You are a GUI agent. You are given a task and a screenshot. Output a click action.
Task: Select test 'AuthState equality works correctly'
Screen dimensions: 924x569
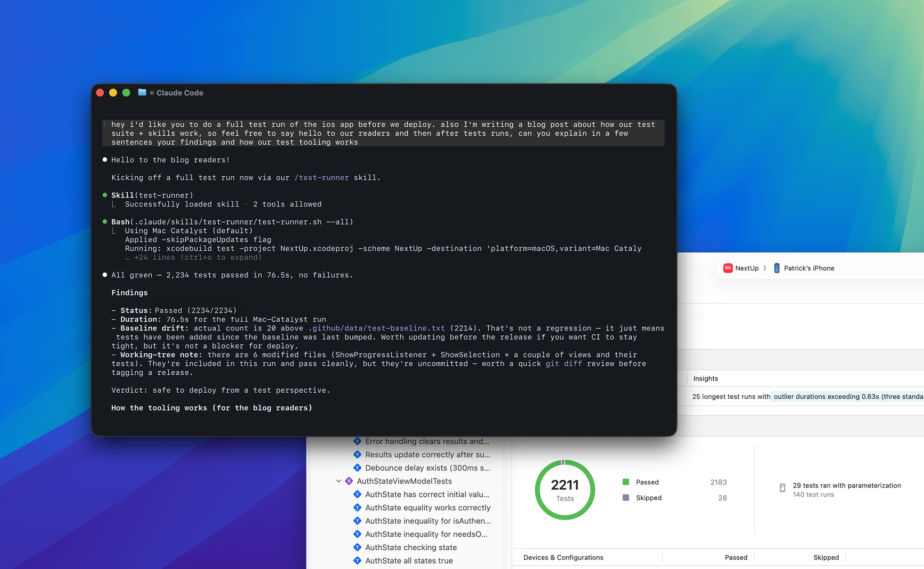click(428, 507)
